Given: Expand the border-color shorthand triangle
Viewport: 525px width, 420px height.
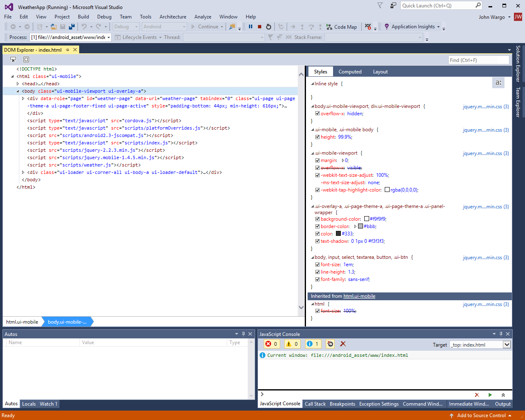Looking at the screenshot, I should tap(355, 226).
